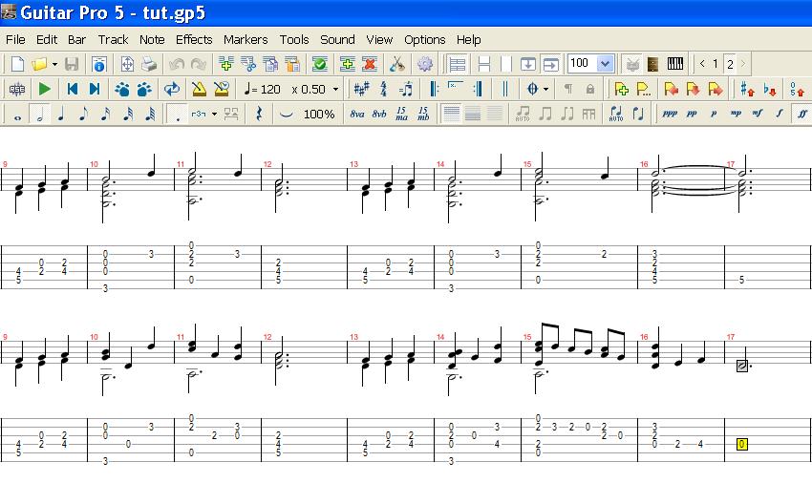812x504 pixels.
Task: Click the RSE icon
Action: [x=17, y=89]
